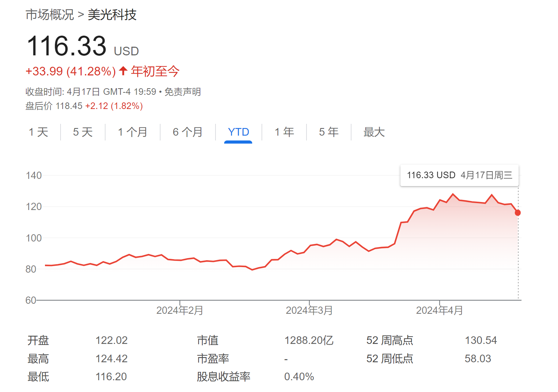
Task: Open the 美光科技 stock page link
Action: click(x=112, y=15)
